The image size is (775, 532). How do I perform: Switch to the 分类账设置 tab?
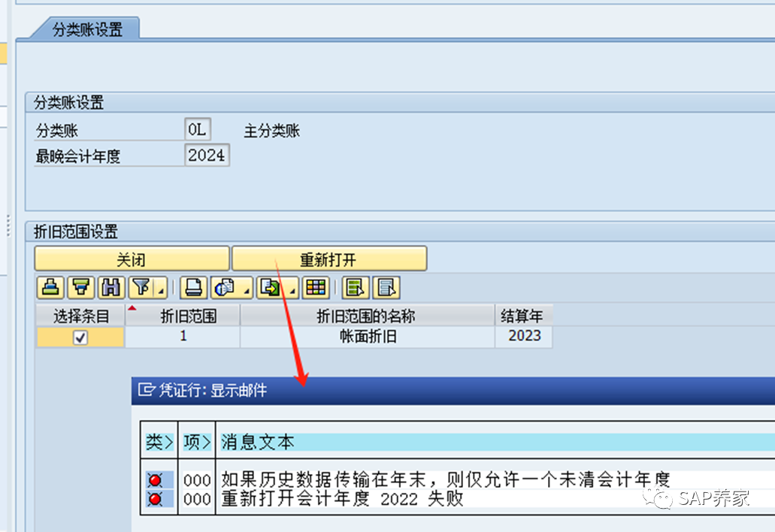coord(87,29)
